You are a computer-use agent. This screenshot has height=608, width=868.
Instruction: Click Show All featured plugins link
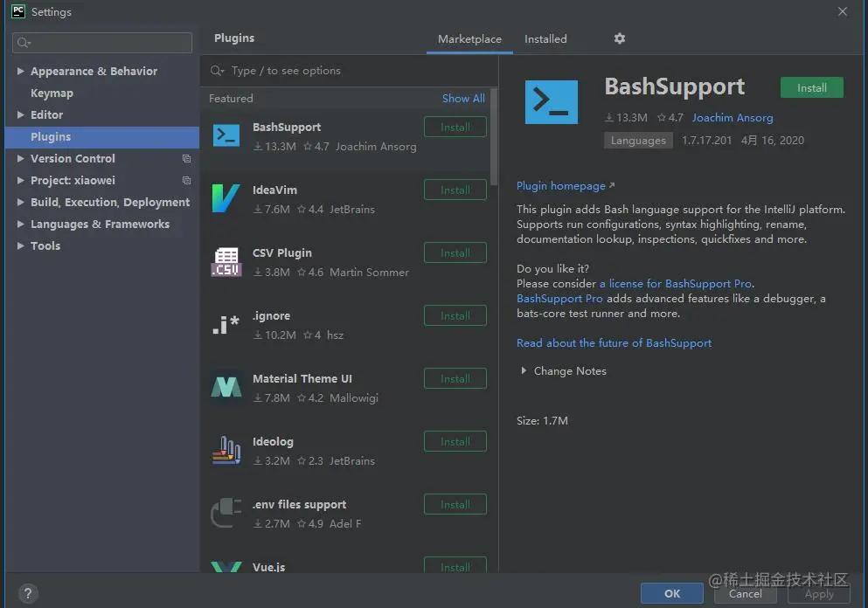463,99
